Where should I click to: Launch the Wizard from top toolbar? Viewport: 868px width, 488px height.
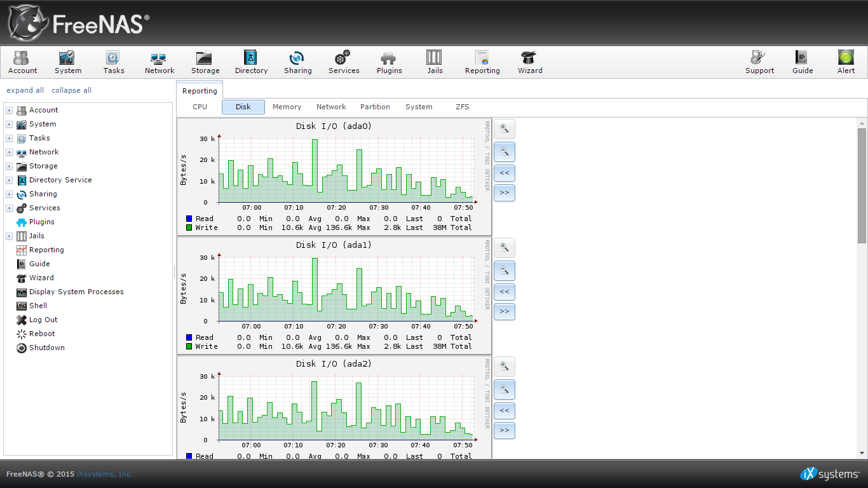click(530, 62)
